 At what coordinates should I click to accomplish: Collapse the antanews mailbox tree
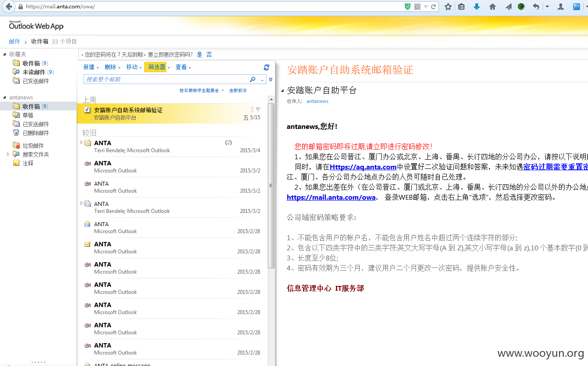point(5,98)
